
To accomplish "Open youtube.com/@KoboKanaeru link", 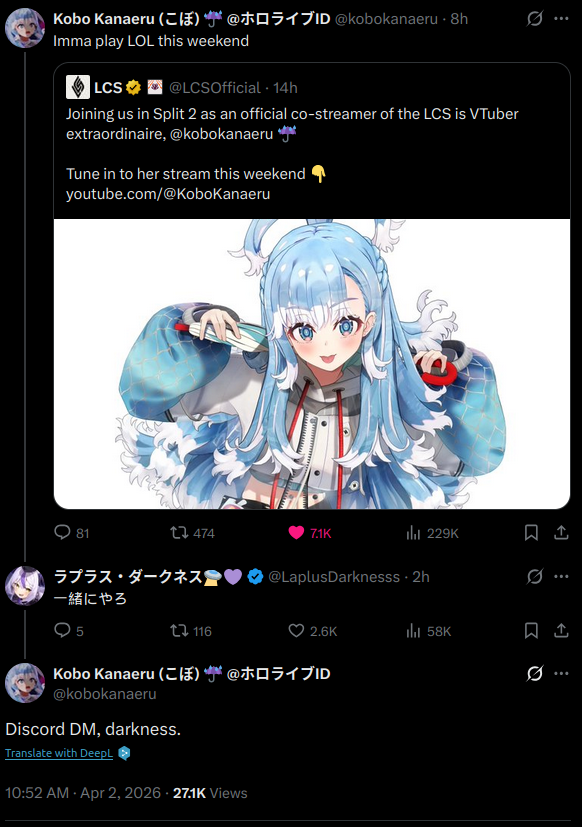I will point(168,194).
